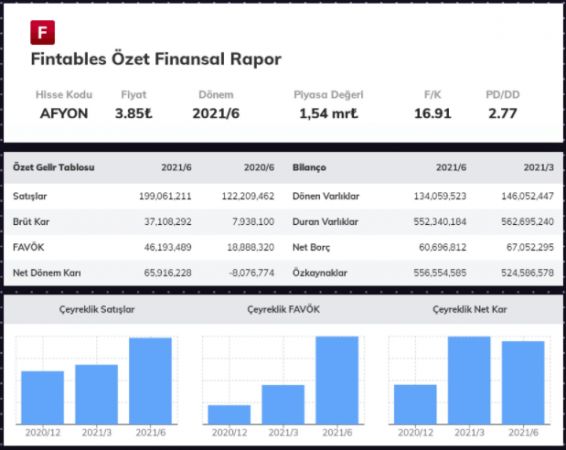The width and height of the screenshot is (566, 450).
Task: Click the AFYON stock code
Action: pyautogui.click(x=64, y=114)
